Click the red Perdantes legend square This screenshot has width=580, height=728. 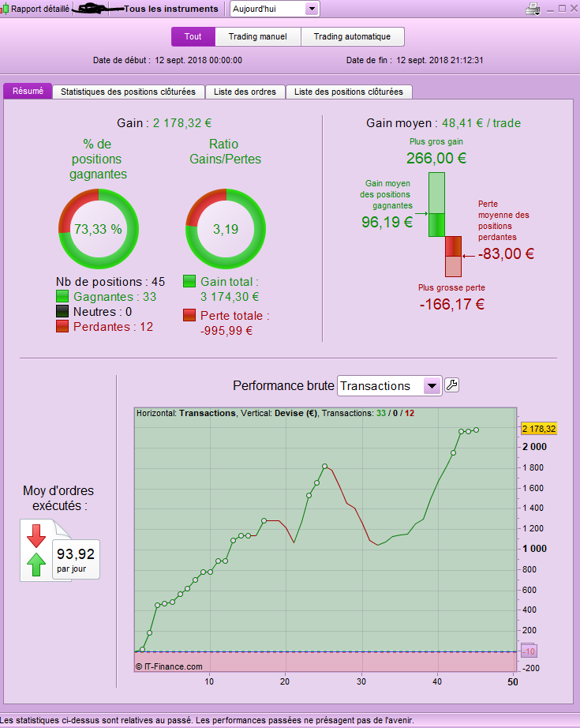pos(62,326)
